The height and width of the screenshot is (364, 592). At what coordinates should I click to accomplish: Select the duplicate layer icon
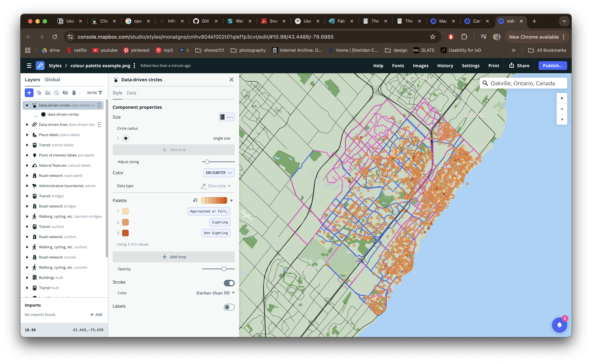click(x=39, y=93)
